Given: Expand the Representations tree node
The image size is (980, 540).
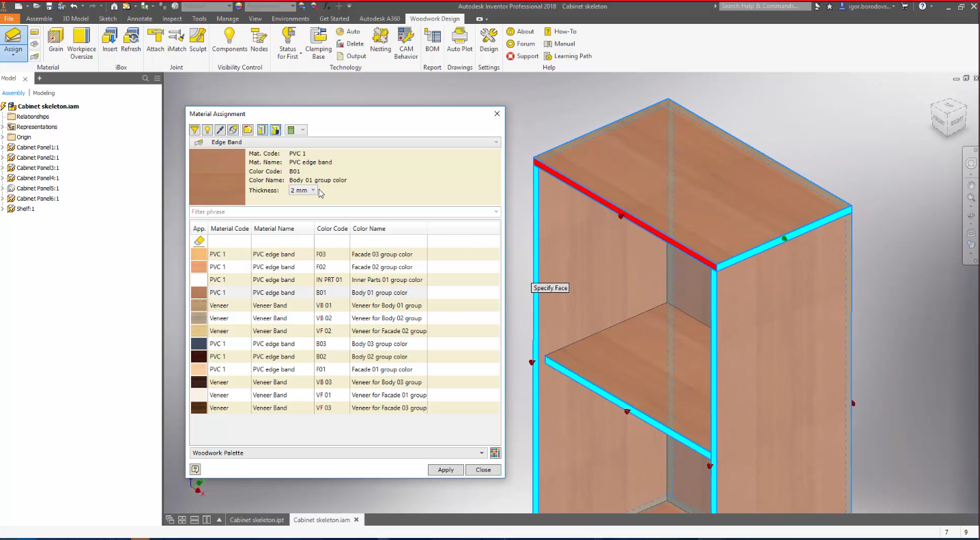Looking at the screenshot, I should tap(3, 127).
